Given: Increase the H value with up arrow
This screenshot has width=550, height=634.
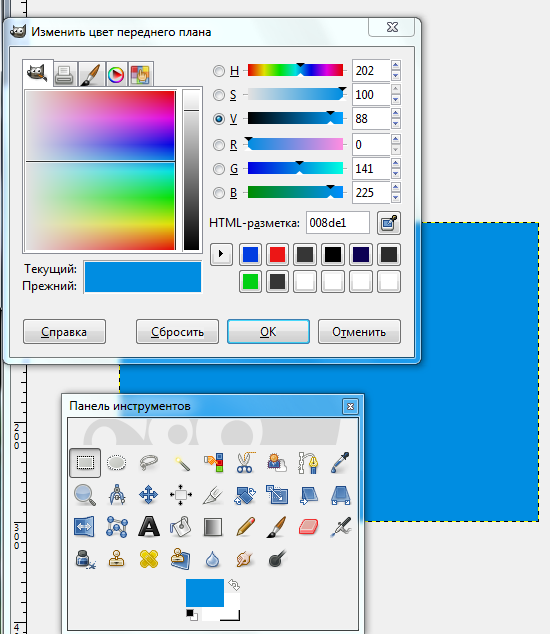Looking at the screenshot, I should tap(396, 65).
